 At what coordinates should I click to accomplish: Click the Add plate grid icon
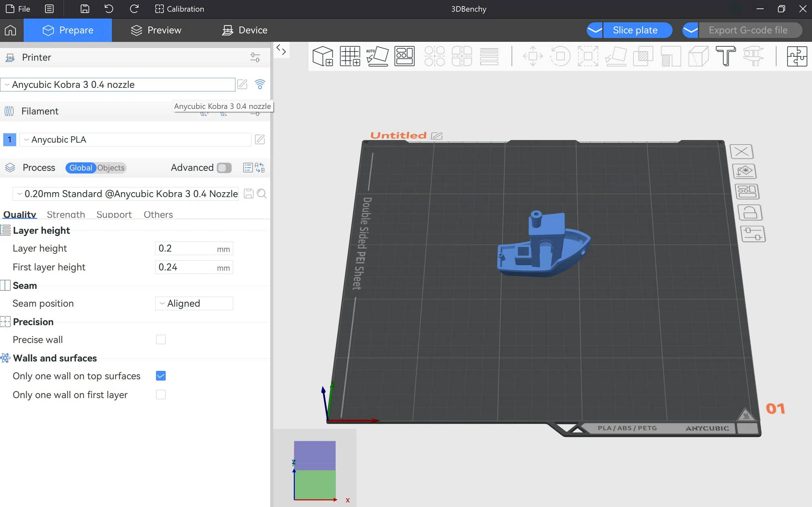pos(350,56)
